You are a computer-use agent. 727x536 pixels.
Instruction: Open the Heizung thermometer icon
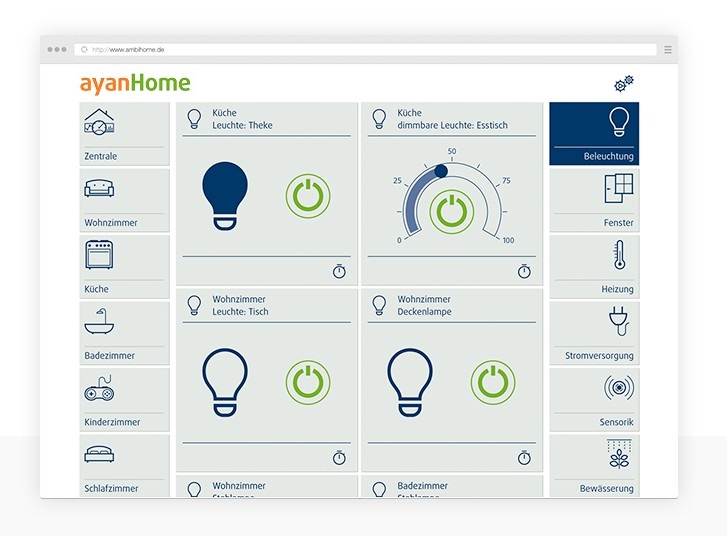(x=620, y=255)
